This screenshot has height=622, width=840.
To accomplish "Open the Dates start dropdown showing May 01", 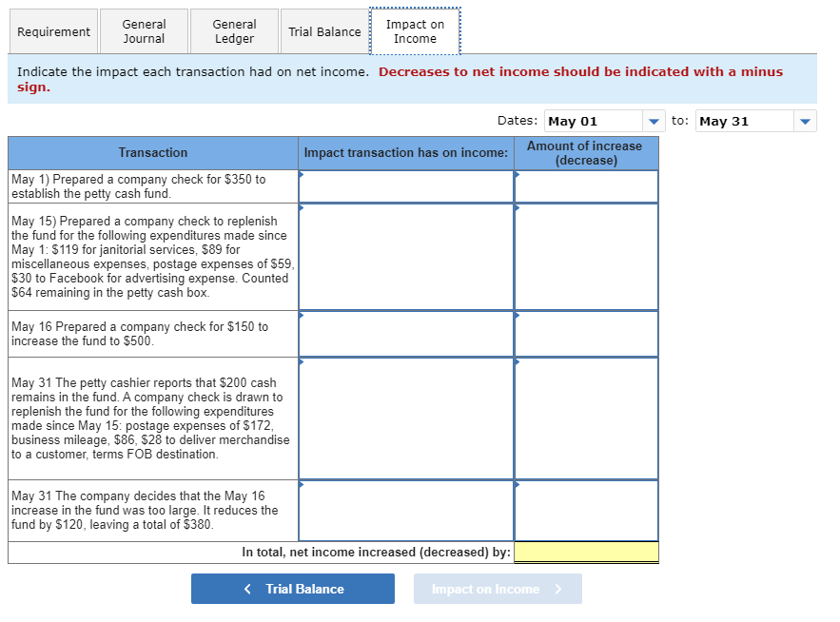I will pyautogui.click(x=654, y=121).
